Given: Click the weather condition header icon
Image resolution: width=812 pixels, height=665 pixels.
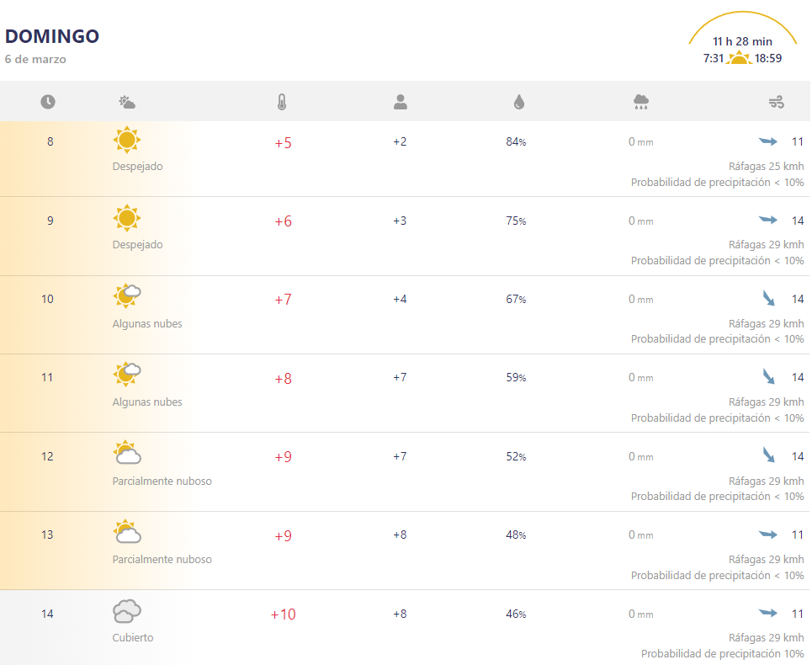Looking at the screenshot, I should [x=127, y=103].
